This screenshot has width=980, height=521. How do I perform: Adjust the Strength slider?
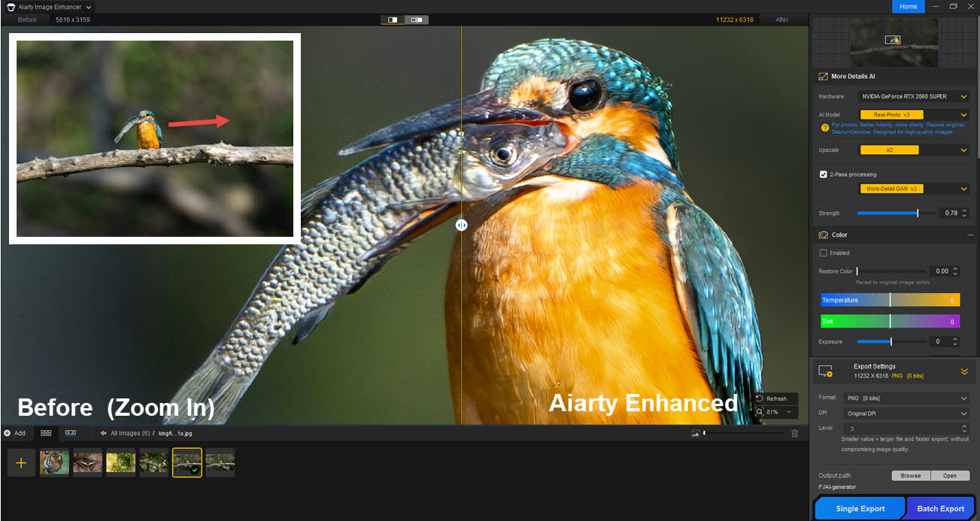[896, 213]
